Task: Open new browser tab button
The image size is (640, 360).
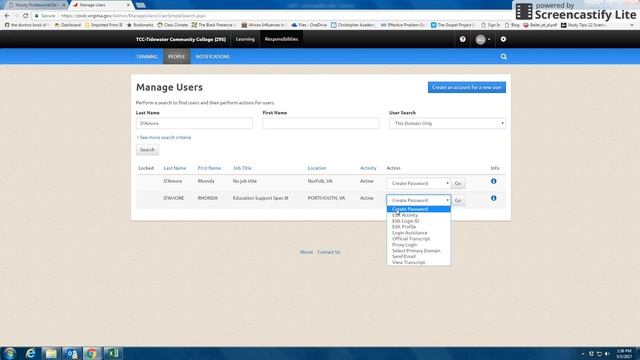Action: 140,5
